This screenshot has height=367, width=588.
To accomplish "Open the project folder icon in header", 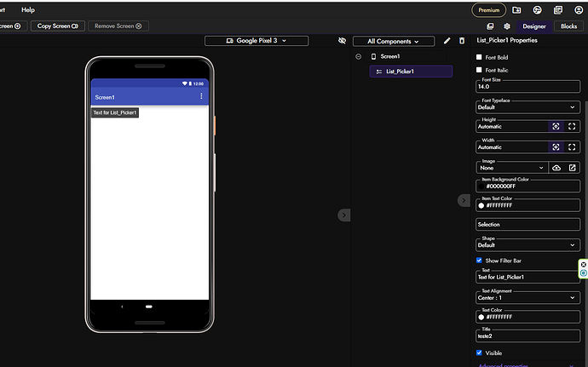I will pos(517,10).
